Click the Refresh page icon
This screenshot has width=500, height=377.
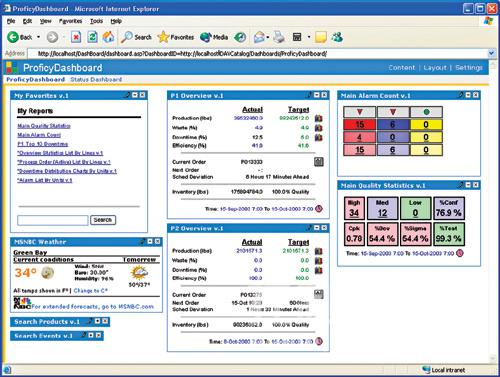pyautogui.click(x=92, y=37)
